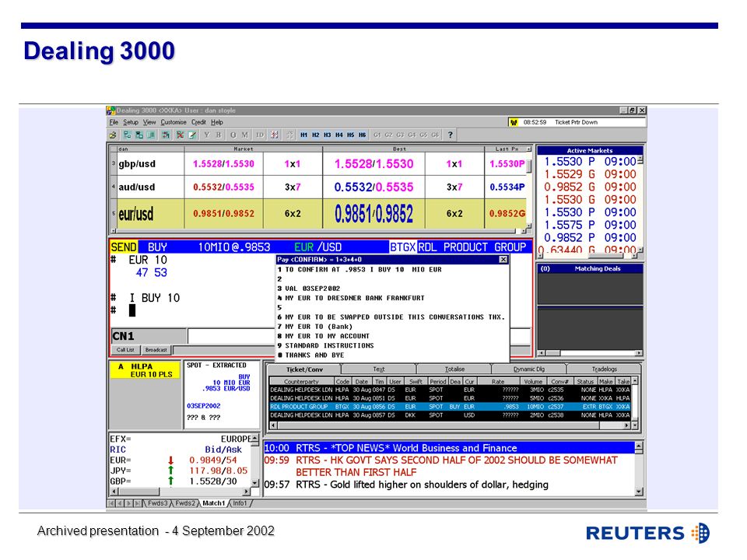Switch to the Dynamic Dlg tab
Viewport: 747px width, 560px height.
pyautogui.click(x=529, y=369)
